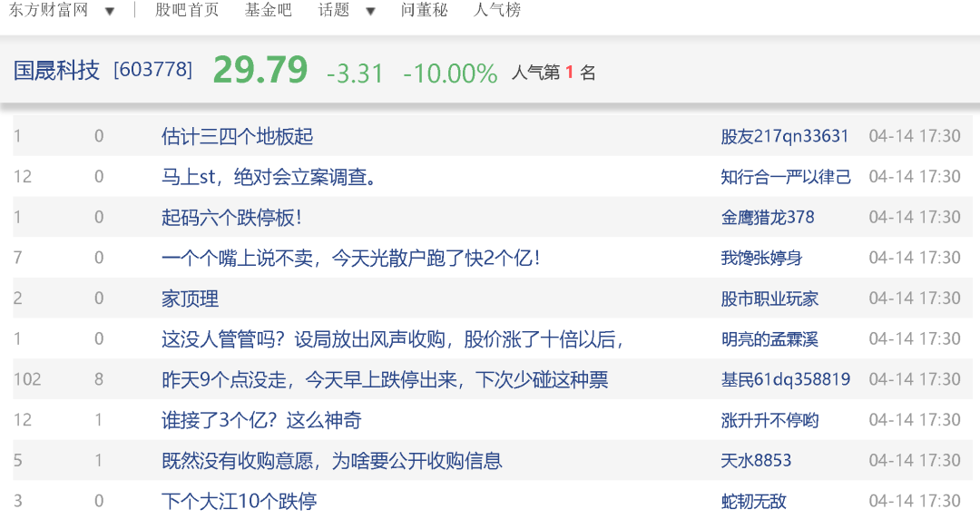Open post 昨天9个点没走
The width and height of the screenshot is (980, 519).
[x=385, y=380]
